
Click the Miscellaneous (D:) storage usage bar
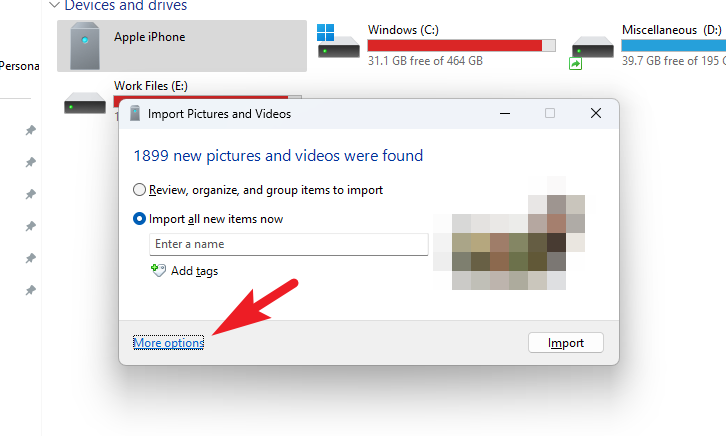pos(674,45)
